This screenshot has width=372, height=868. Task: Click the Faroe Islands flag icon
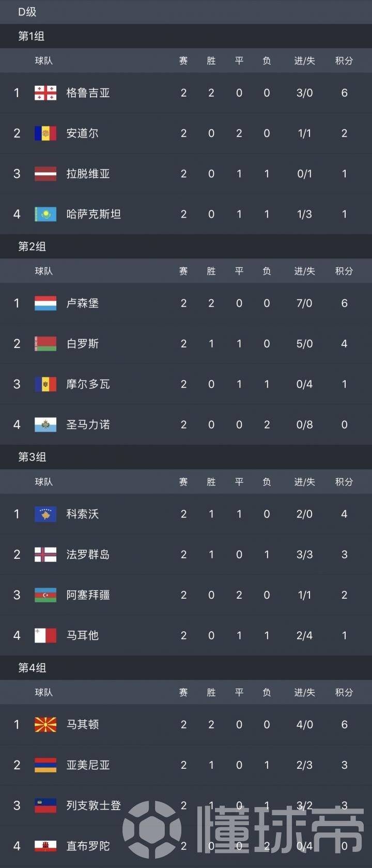pyautogui.click(x=45, y=555)
